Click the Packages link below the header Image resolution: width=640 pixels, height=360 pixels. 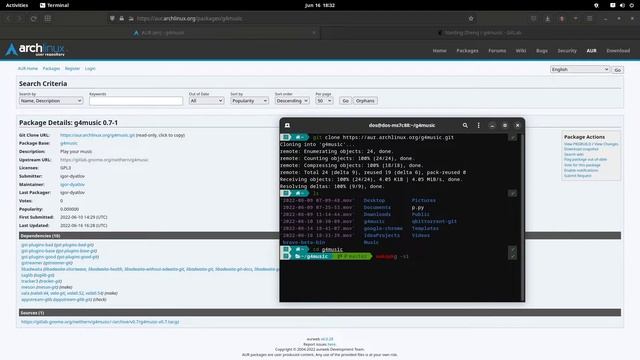[51, 69]
